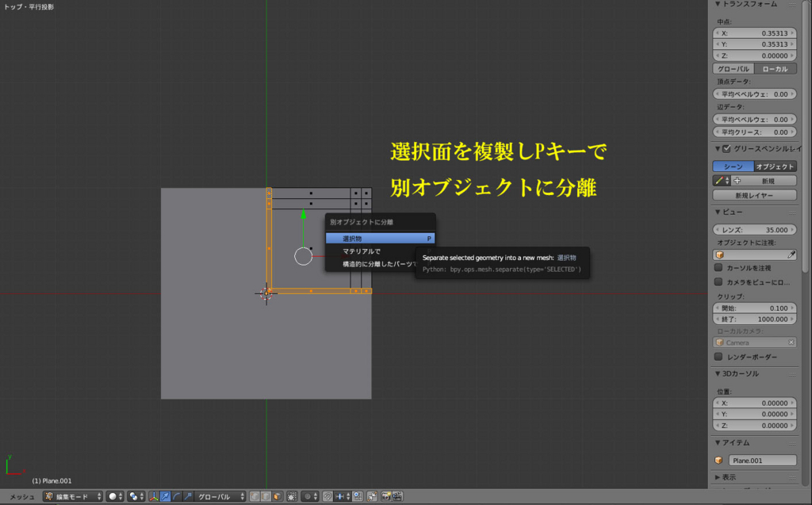Expand the 表示 panel

(718, 477)
